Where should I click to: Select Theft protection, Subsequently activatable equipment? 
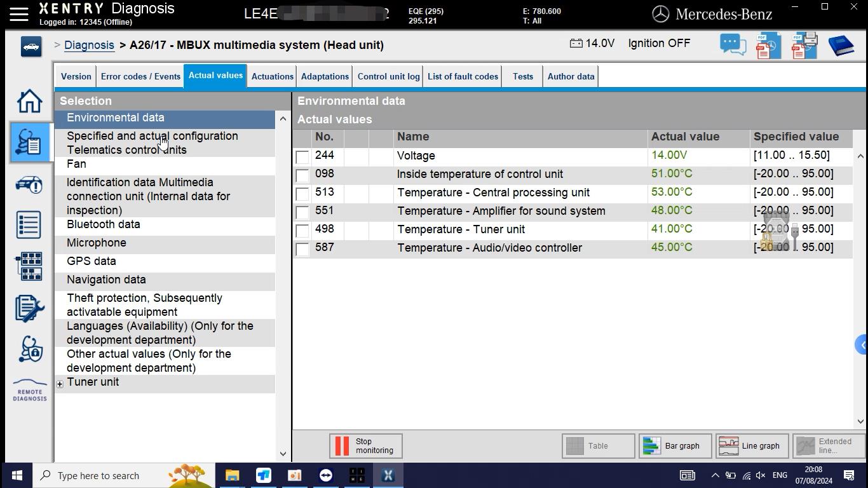coord(165,305)
